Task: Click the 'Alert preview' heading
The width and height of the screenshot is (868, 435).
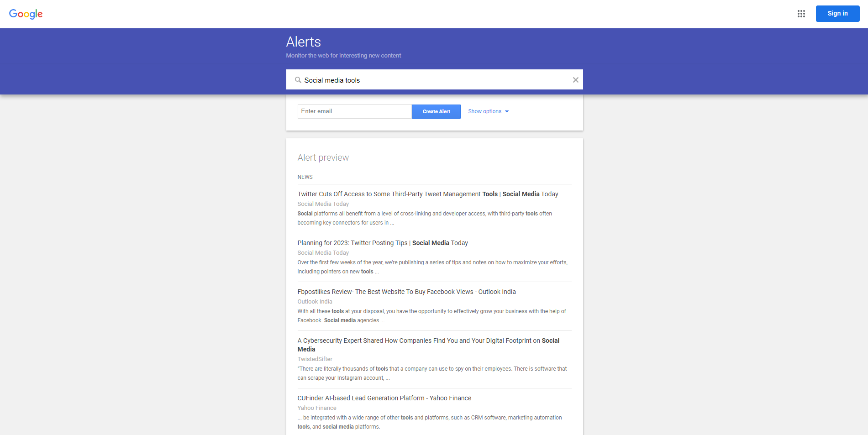Action: pyautogui.click(x=323, y=157)
